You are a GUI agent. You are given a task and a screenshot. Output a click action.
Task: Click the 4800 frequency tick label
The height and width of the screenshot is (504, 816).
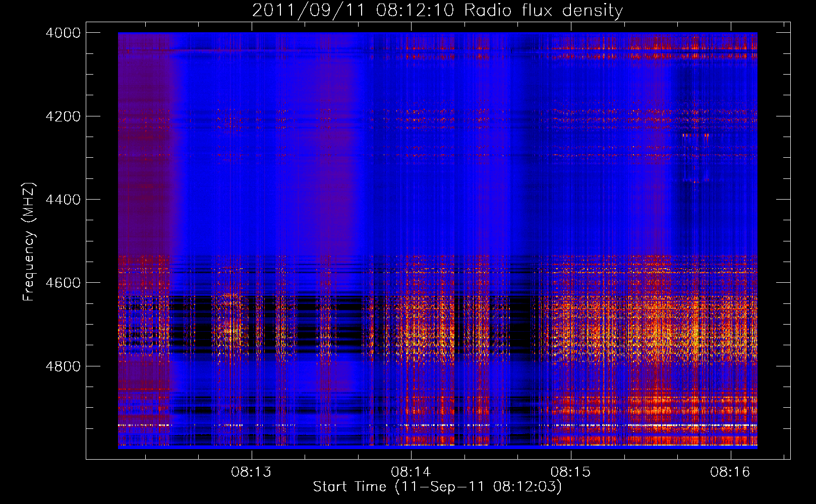click(x=63, y=366)
